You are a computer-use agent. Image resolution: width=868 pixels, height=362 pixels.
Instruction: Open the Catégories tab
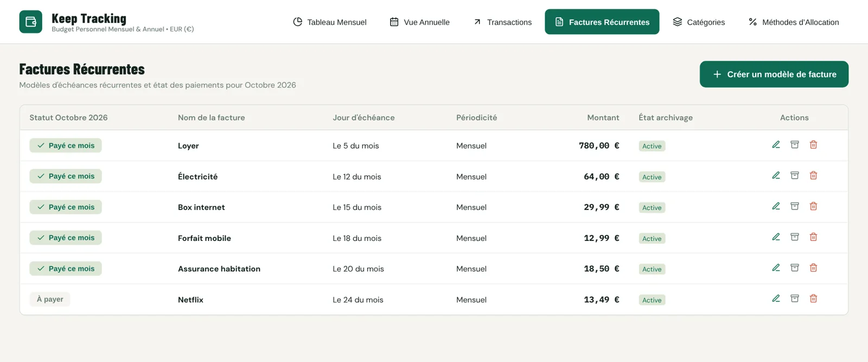click(699, 22)
